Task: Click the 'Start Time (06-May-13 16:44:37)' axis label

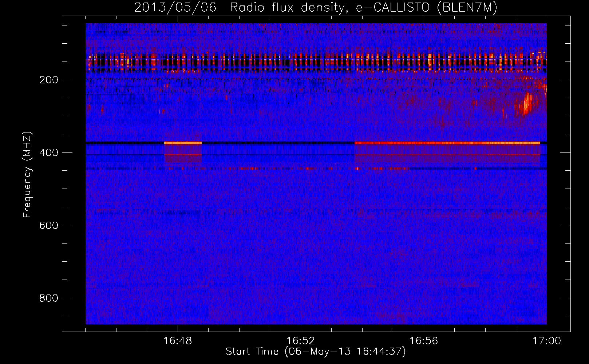Action: pyautogui.click(x=316, y=352)
